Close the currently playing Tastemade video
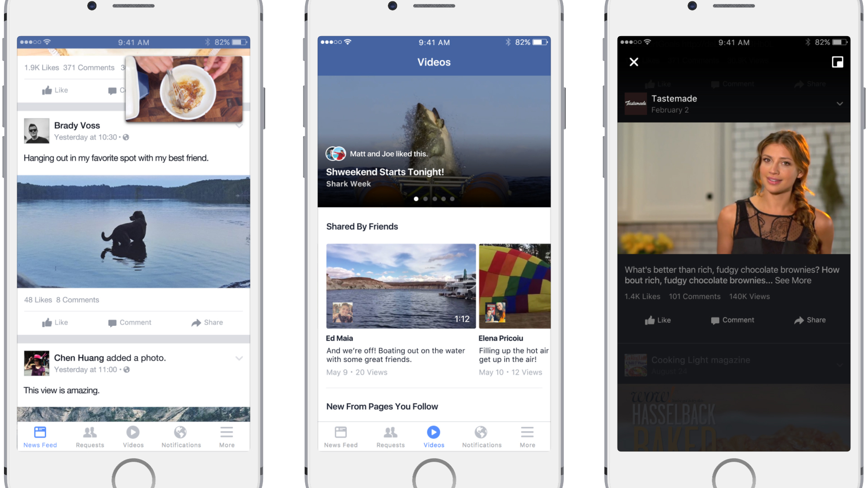 tap(634, 62)
